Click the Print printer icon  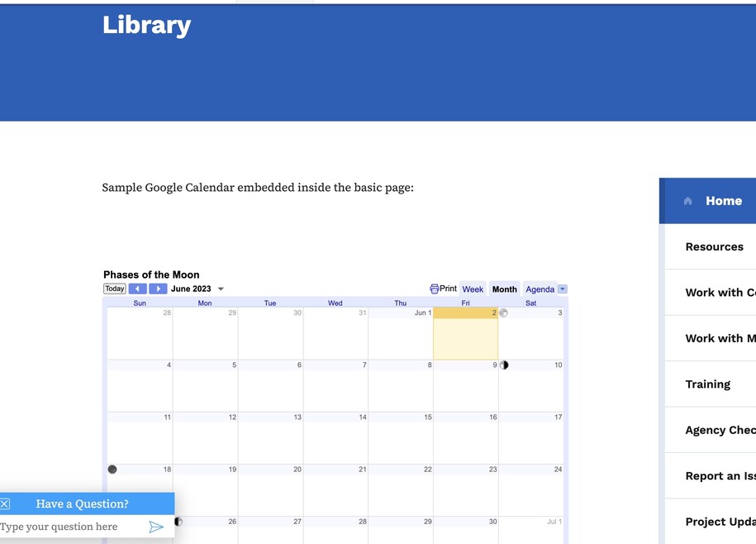point(435,289)
